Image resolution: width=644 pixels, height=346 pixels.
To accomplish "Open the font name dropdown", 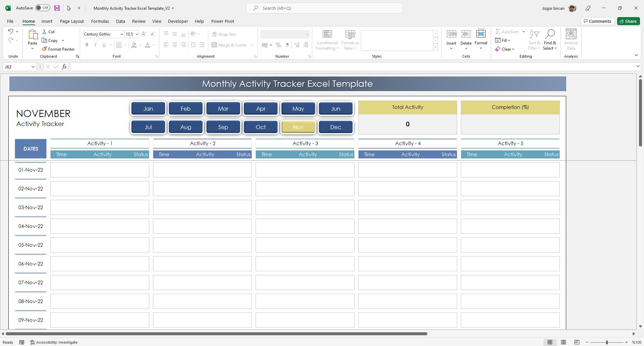I will (x=121, y=34).
